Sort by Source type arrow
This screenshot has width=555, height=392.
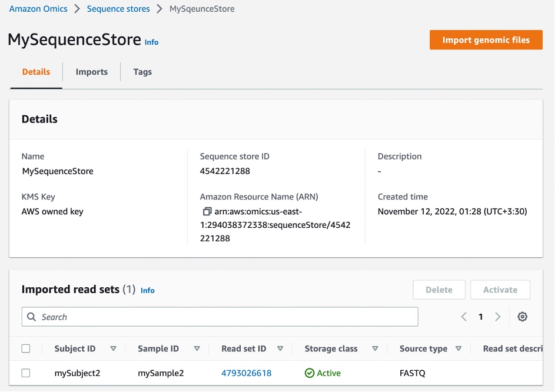pyautogui.click(x=458, y=348)
